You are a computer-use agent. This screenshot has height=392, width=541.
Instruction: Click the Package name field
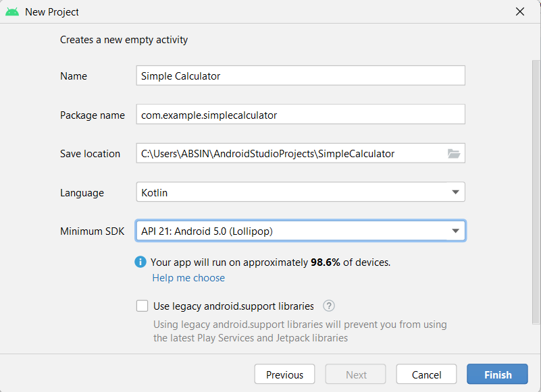pyautogui.click(x=301, y=114)
